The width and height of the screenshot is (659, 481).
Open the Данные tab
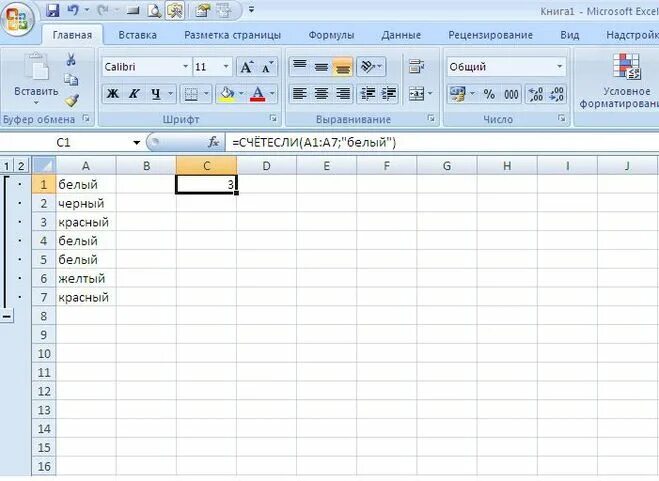pos(401,35)
